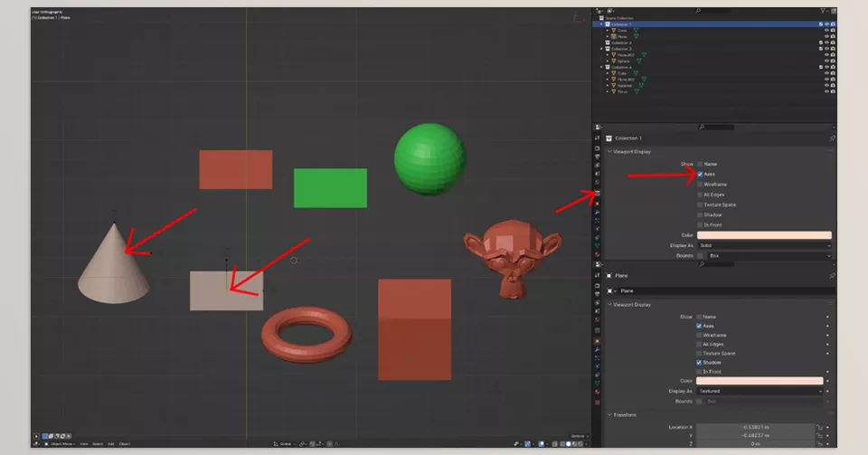Open Output properties tab in Collection 1 panel
This screenshot has width=868, height=455.
597,157
